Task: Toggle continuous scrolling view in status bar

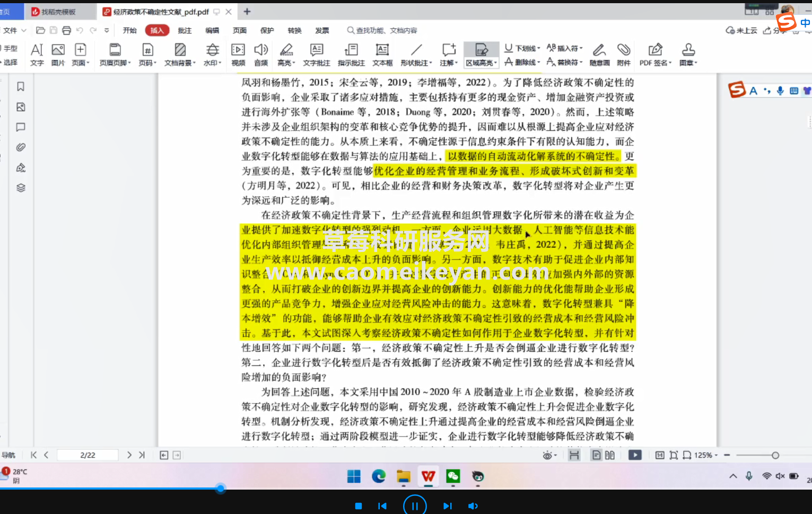Action: tap(574, 455)
